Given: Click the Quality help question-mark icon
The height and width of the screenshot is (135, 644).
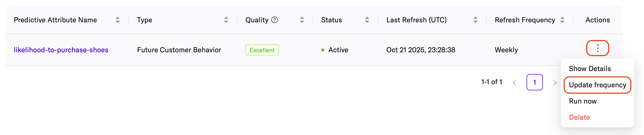Looking at the screenshot, I should pyautogui.click(x=275, y=20).
